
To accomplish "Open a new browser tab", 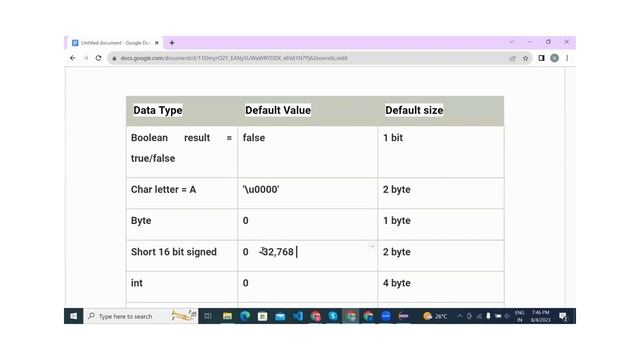I will tap(172, 42).
